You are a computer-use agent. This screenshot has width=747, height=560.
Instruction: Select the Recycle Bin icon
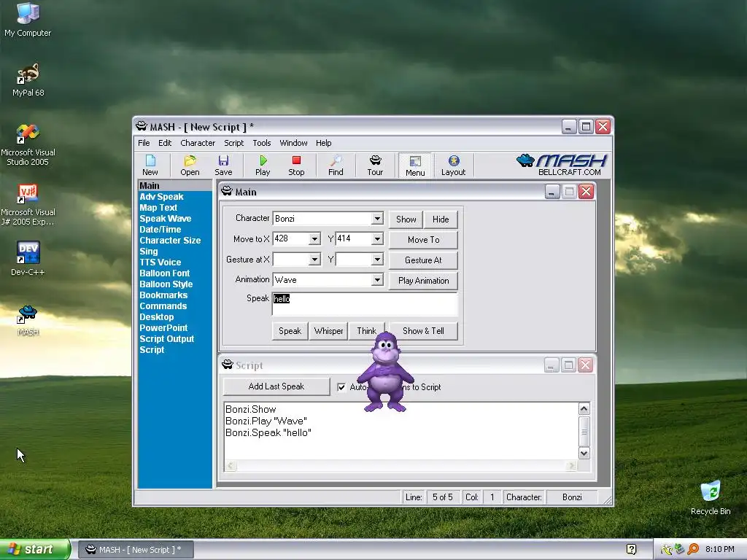coord(711,498)
